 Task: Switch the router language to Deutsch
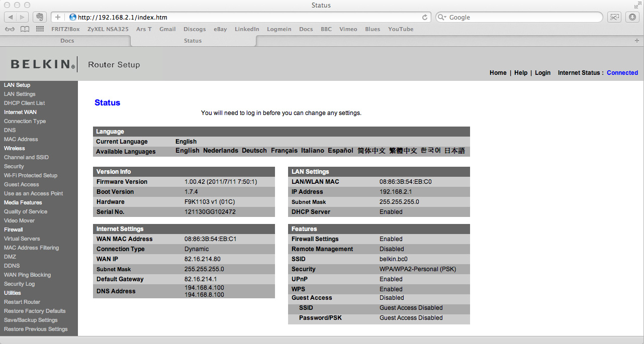(254, 151)
